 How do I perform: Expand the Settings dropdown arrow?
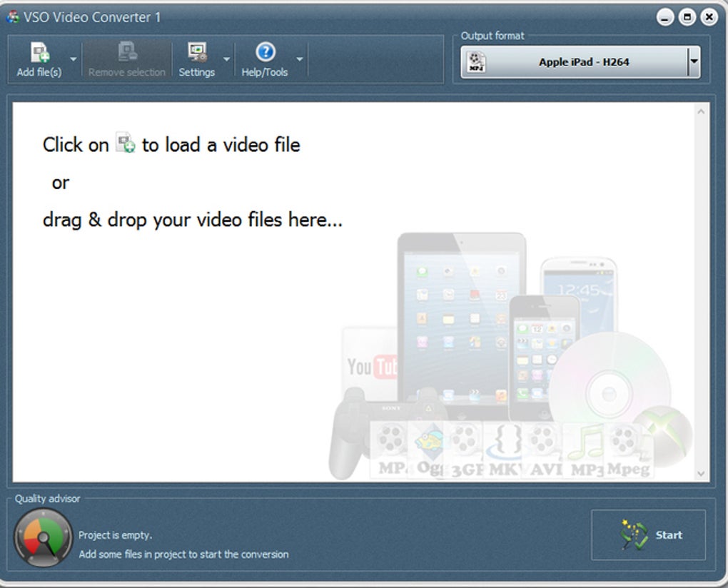point(226,59)
